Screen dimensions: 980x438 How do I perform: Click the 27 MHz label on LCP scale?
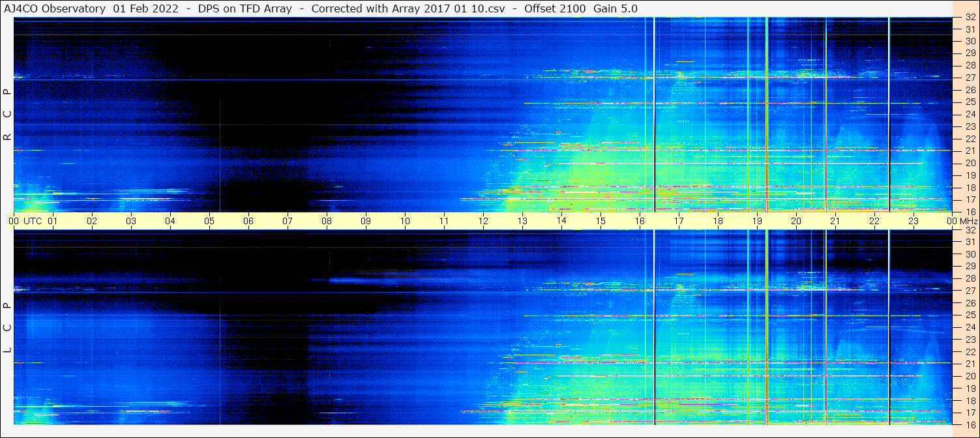pos(970,291)
